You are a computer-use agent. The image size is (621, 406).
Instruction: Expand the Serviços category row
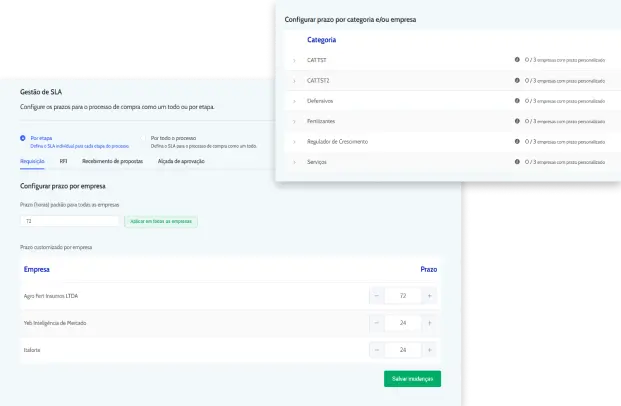tap(294, 161)
